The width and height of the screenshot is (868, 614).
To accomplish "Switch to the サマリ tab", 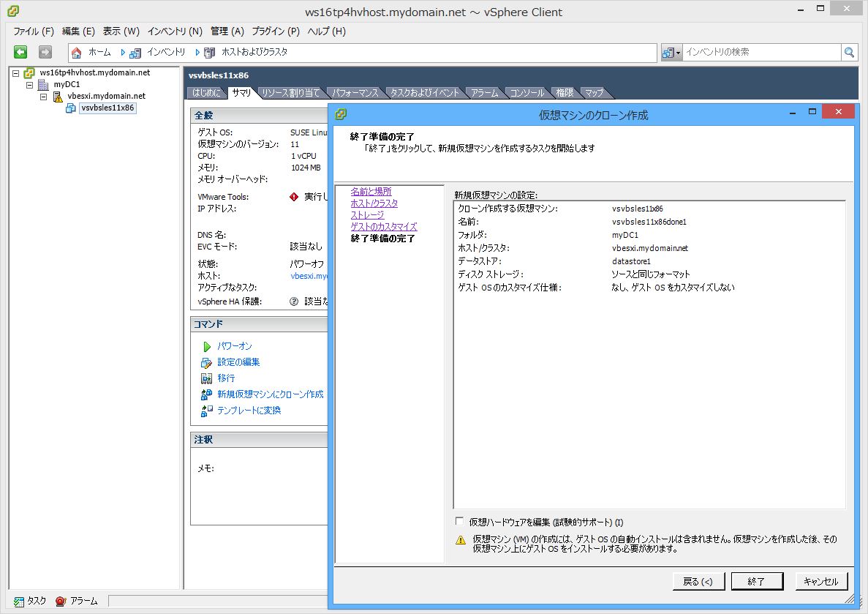I will [x=241, y=92].
